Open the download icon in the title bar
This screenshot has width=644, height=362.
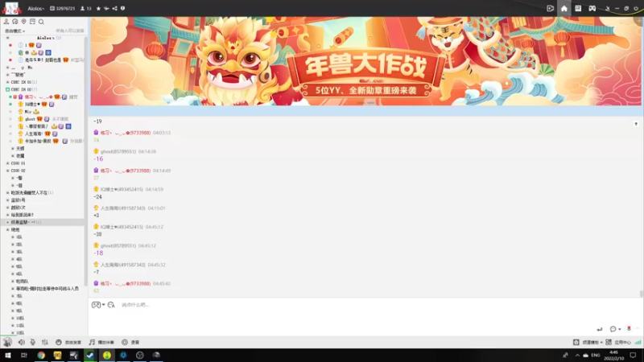click(x=608, y=8)
